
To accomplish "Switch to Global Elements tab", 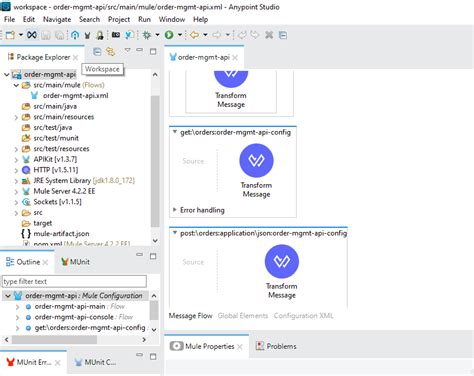I will 243,316.
